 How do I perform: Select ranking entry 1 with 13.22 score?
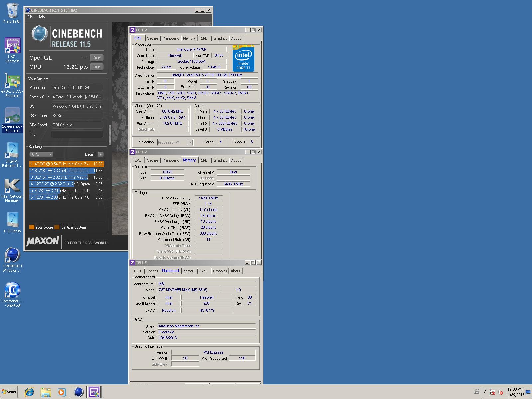tap(66, 164)
